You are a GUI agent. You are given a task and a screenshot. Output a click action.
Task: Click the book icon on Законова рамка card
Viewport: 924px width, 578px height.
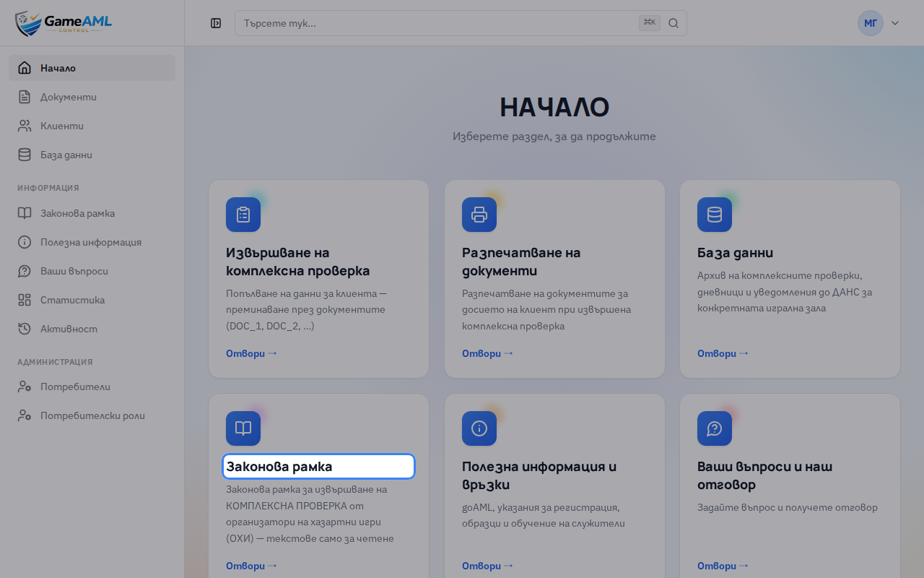click(243, 428)
